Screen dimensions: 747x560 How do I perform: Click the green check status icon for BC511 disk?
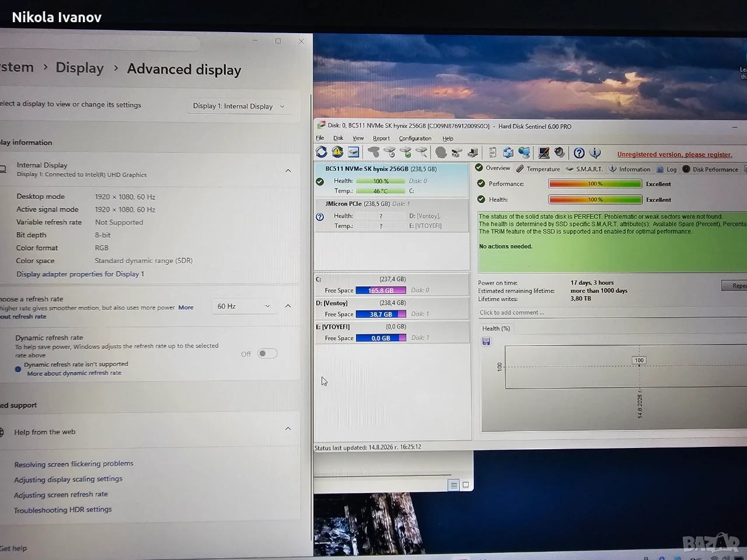click(x=320, y=181)
